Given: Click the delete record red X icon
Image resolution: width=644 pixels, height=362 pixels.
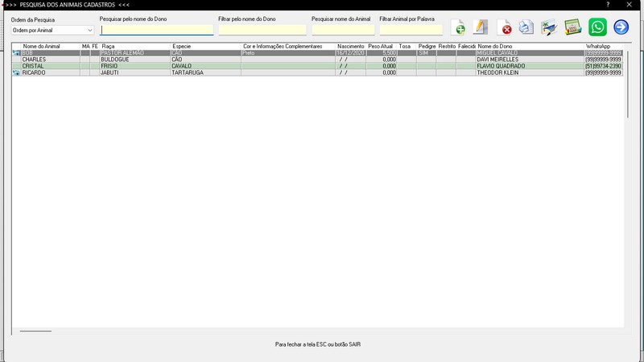Looking at the screenshot, I should click(504, 27).
